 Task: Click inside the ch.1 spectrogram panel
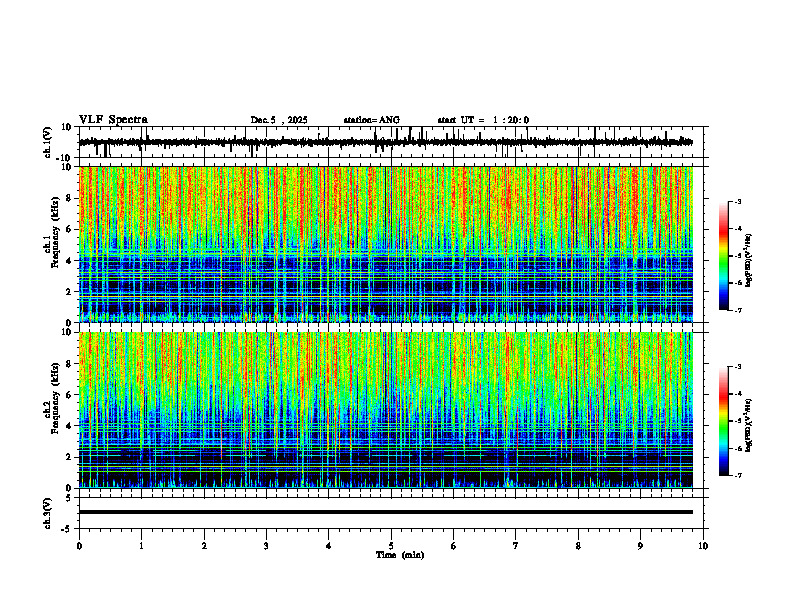tap(385, 244)
